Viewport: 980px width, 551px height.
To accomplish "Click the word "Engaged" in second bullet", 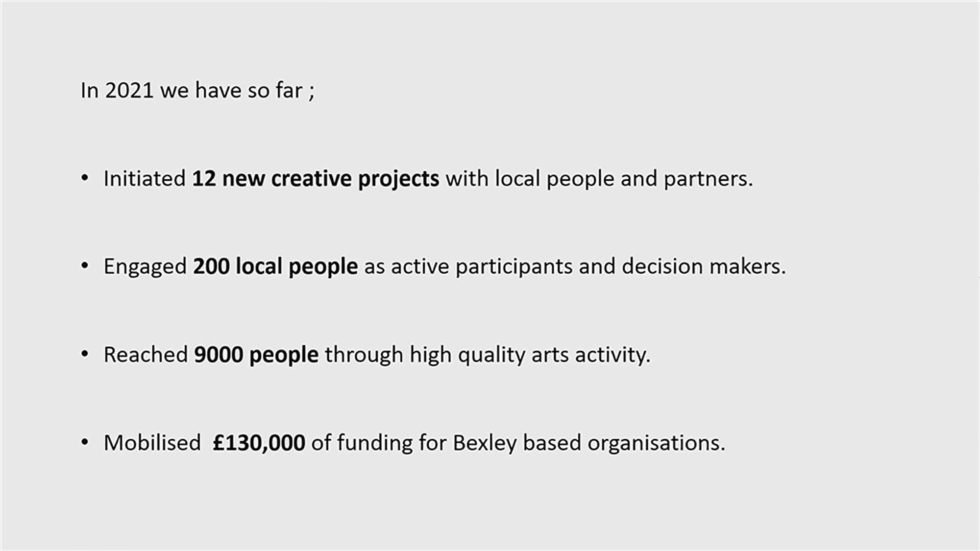I will (145, 267).
